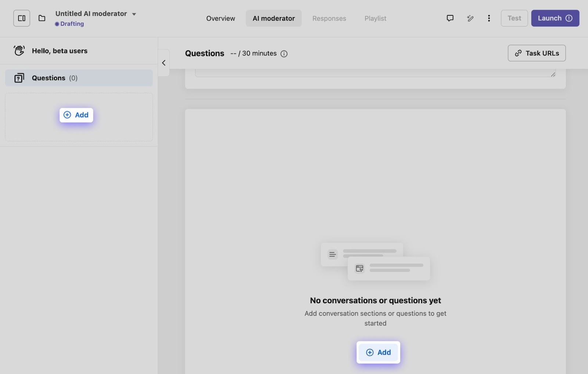Click the Test button
This screenshot has height=374, width=588.
[x=514, y=18]
